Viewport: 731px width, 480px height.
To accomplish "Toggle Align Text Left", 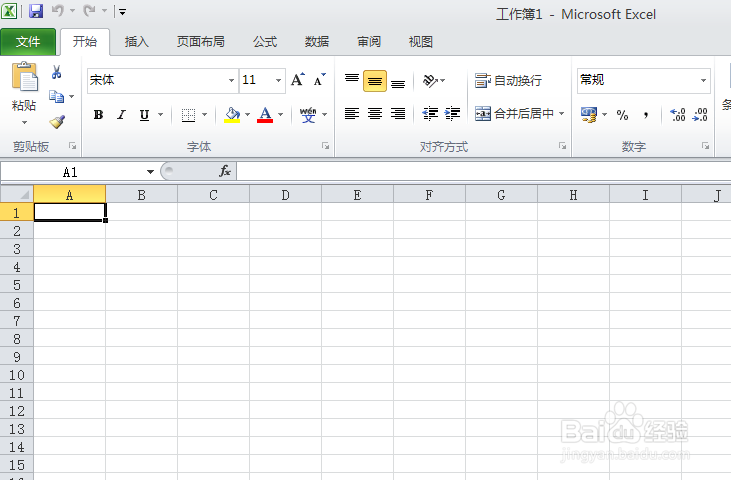I will pyautogui.click(x=352, y=114).
